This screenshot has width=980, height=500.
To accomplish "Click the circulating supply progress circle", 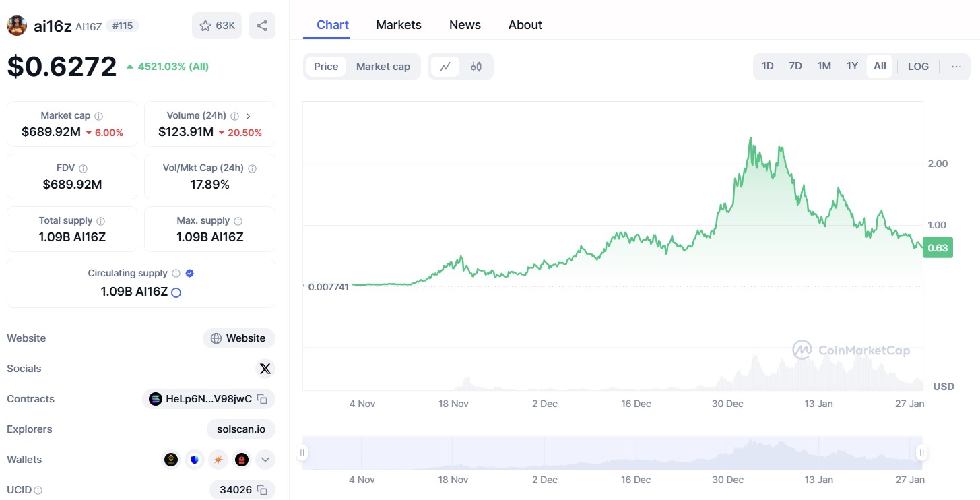I will coord(176,292).
